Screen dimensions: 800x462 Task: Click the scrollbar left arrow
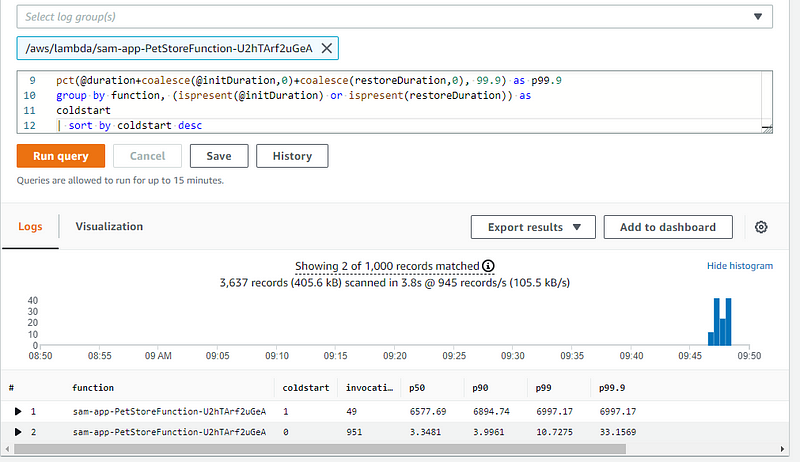(7, 449)
